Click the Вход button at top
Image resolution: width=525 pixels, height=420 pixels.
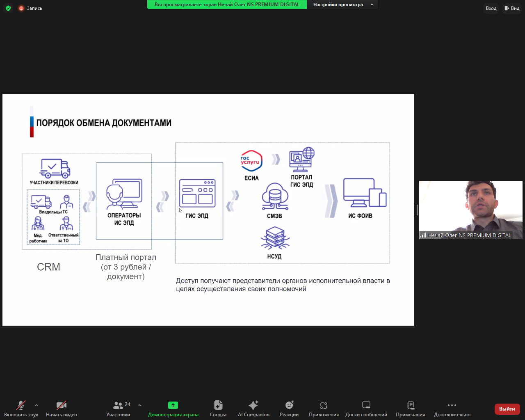pos(491,8)
